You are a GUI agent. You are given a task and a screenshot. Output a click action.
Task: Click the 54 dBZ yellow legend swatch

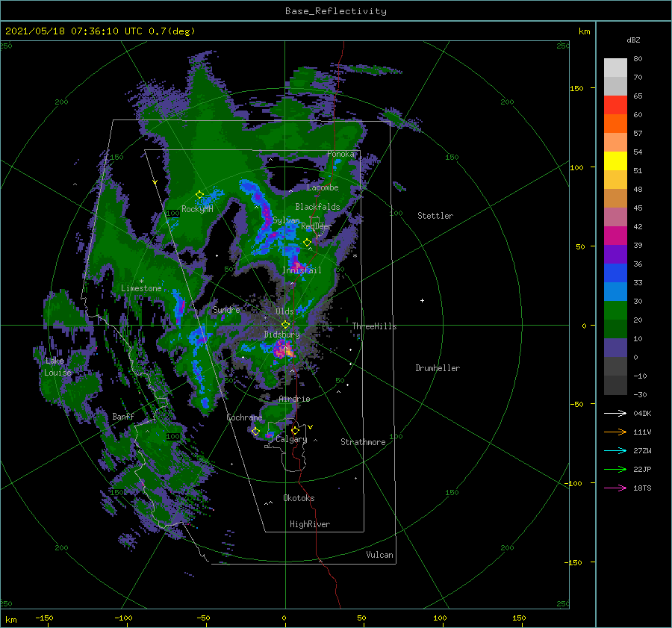(x=615, y=161)
